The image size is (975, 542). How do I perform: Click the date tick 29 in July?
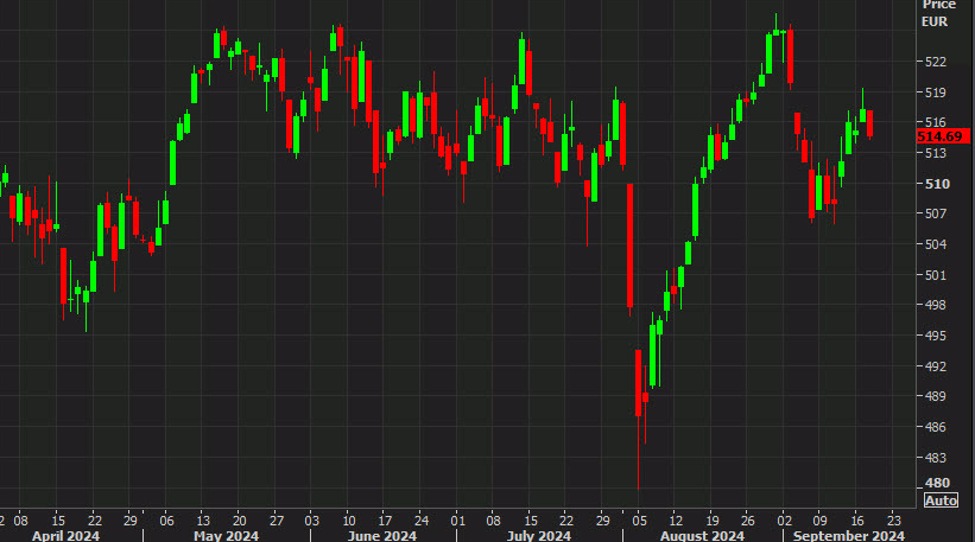point(603,521)
